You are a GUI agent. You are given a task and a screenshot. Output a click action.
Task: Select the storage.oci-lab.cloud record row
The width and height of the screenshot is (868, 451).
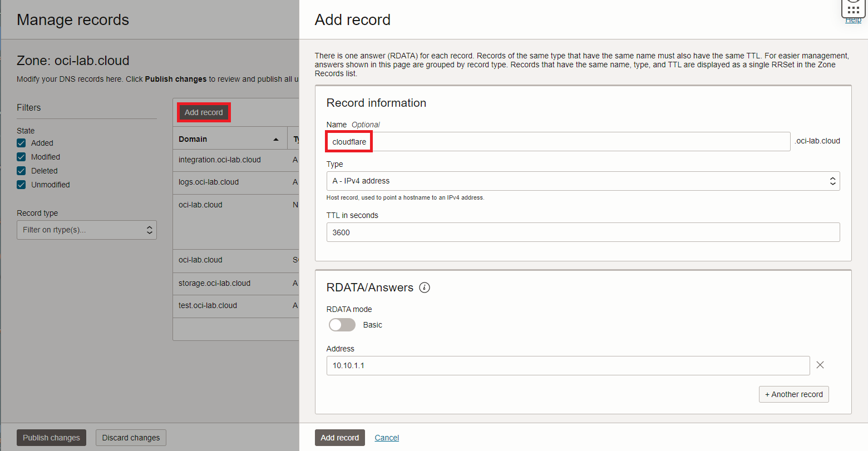[x=214, y=283]
